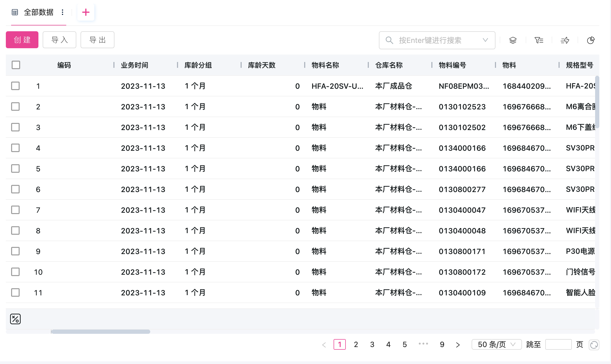Click the 导出 export button
Viewport: 611px width, 364px height.
[98, 40]
